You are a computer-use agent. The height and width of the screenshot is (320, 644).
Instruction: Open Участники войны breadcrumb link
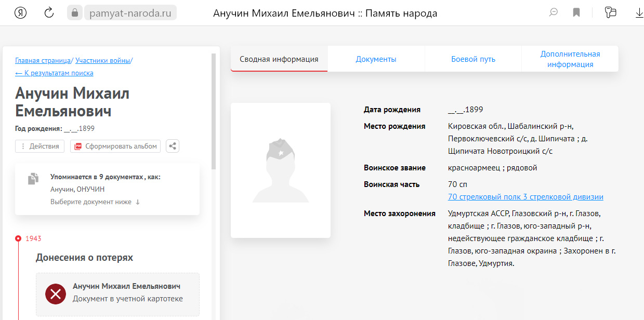click(103, 60)
